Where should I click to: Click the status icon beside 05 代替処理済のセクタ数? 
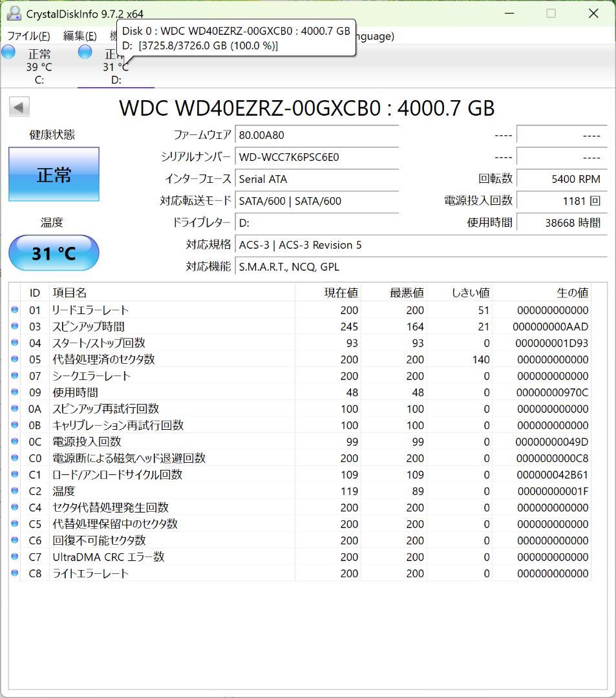pos(14,359)
